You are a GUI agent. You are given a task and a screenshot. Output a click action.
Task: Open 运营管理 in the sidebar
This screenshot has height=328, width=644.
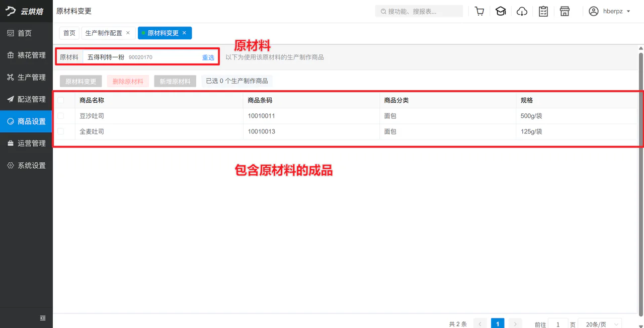pos(26,143)
